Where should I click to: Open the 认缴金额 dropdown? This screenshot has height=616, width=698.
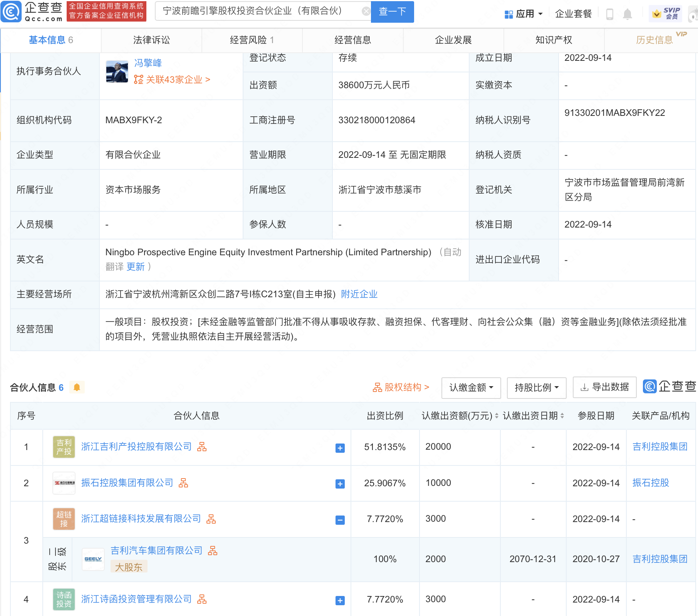coord(471,388)
